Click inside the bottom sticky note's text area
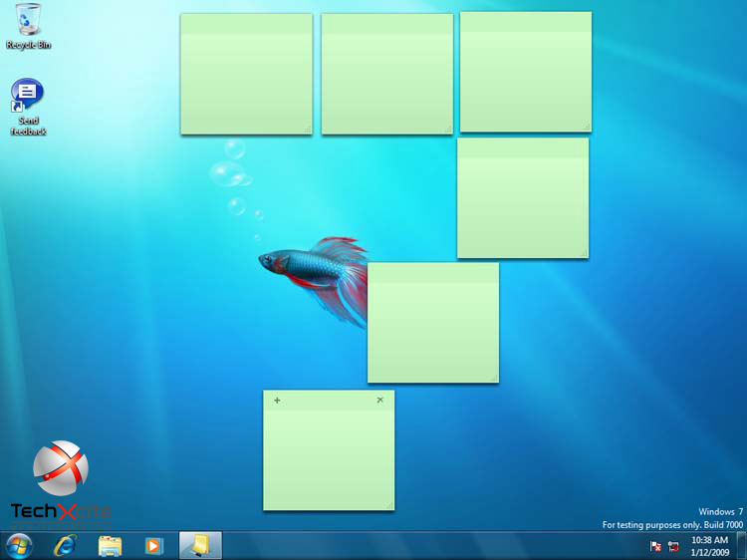Screen dimensions: 747x560 click(329, 460)
